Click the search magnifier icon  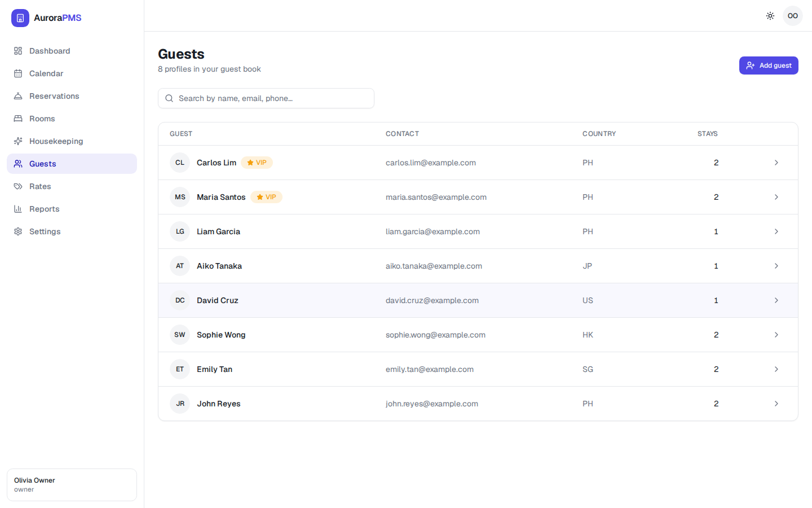pyautogui.click(x=169, y=98)
